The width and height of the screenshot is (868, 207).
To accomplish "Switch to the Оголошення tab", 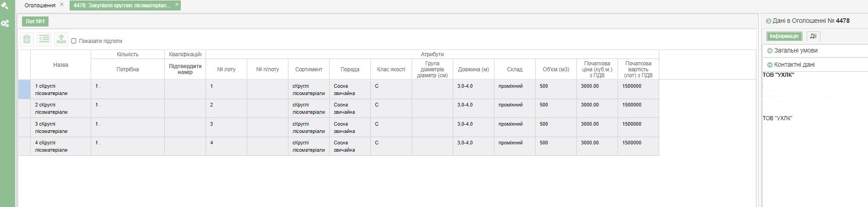I will [x=40, y=5].
